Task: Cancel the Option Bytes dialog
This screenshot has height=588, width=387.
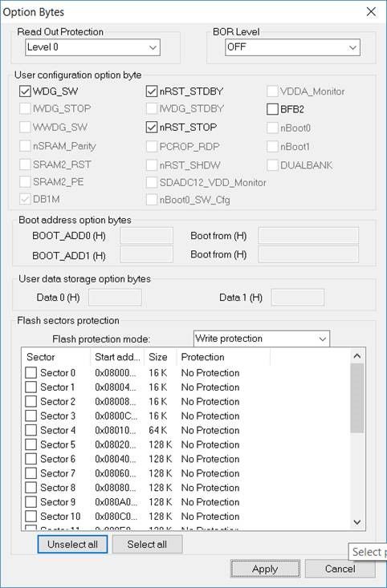Action: 340,569
